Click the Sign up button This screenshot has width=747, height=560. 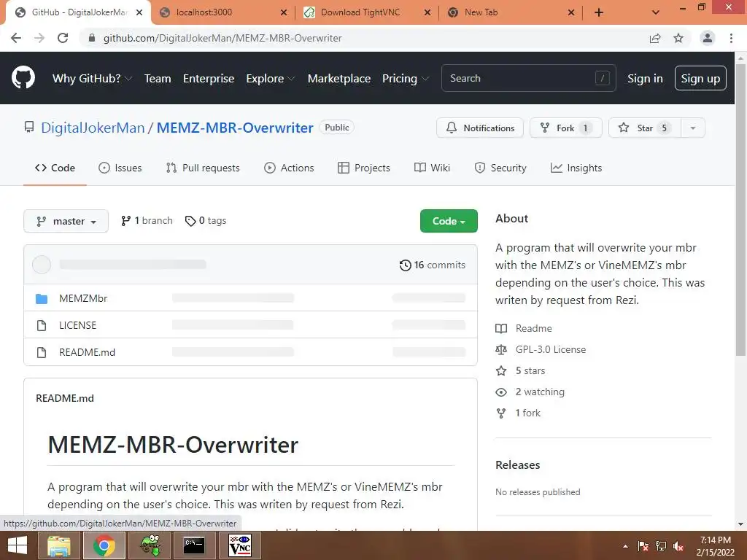point(700,78)
